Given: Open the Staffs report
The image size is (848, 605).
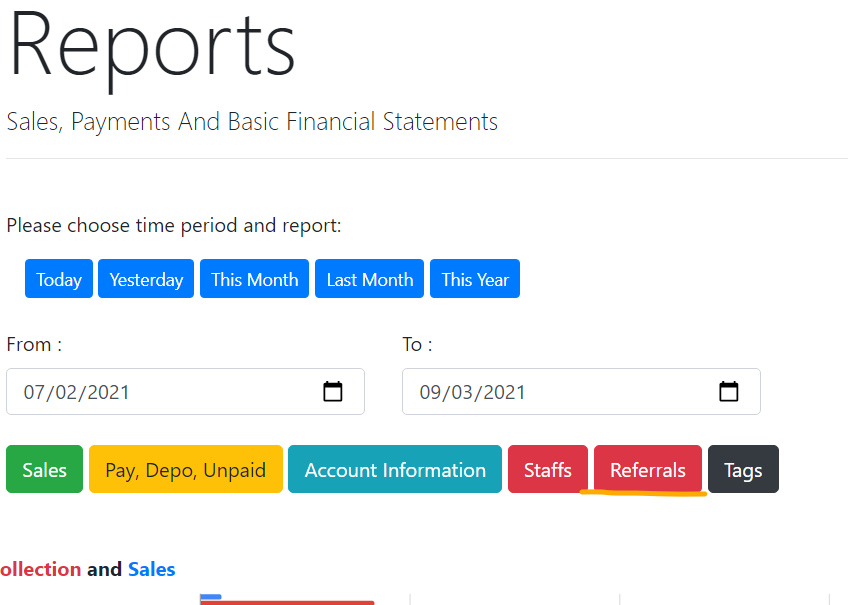Looking at the screenshot, I should point(548,469).
